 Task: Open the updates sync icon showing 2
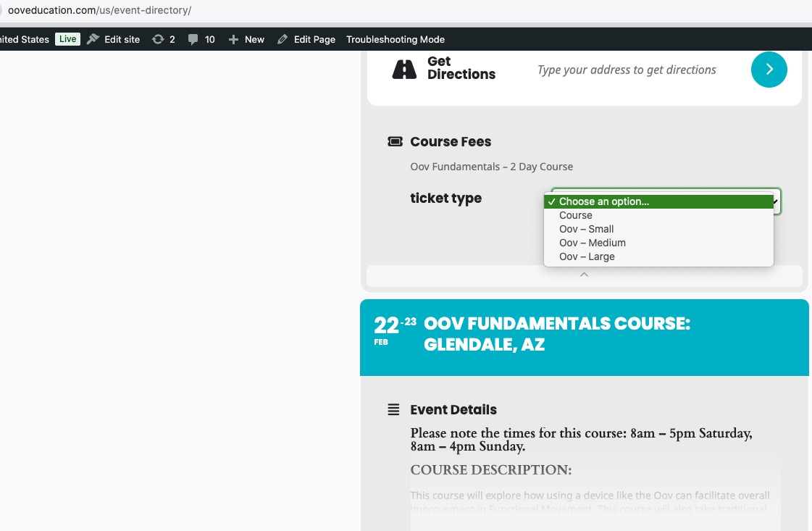[x=158, y=39]
